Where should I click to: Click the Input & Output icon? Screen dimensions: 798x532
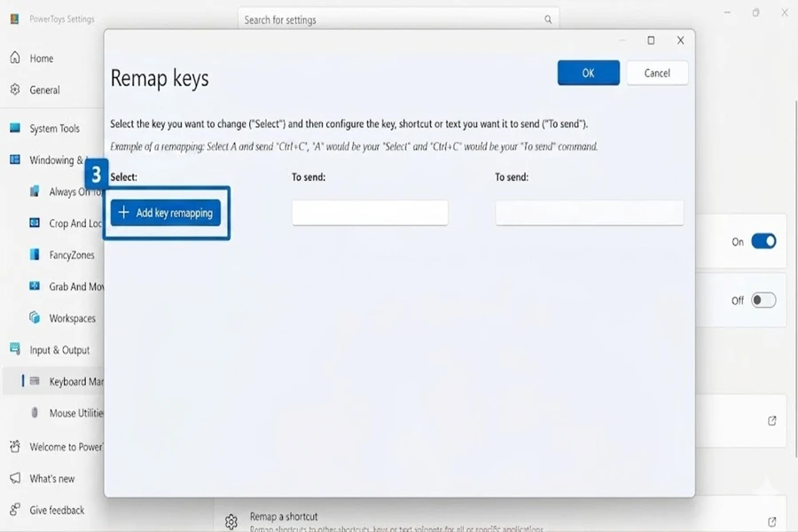(15, 348)
